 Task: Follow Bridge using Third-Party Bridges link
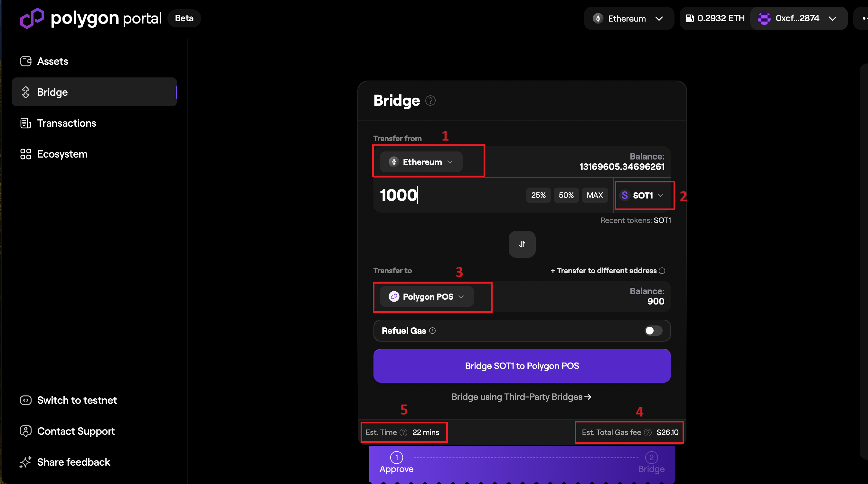pos(521,397)
